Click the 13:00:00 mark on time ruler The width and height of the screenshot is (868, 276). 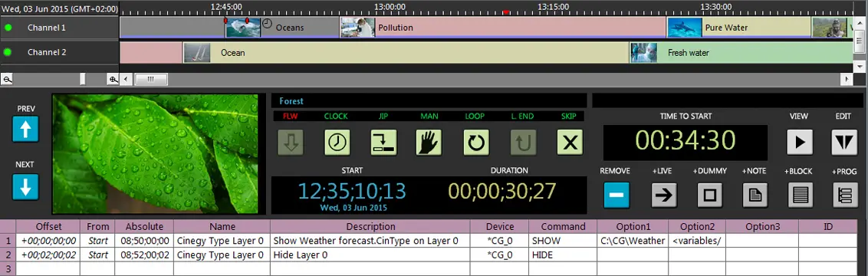(x=390, y=6)
